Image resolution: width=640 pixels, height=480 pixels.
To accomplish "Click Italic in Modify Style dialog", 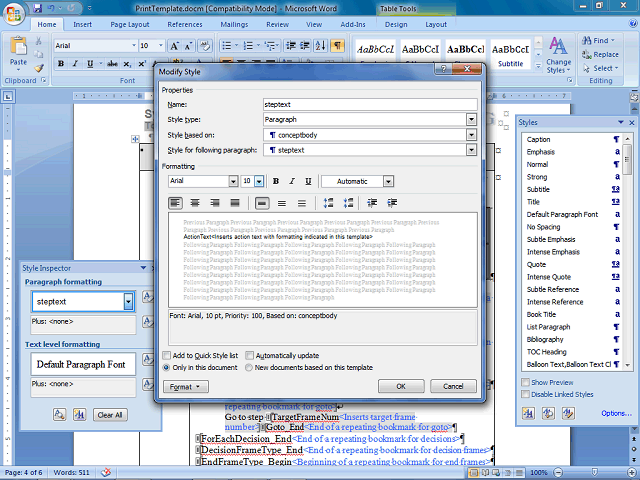I will click(x=292, y=181).
